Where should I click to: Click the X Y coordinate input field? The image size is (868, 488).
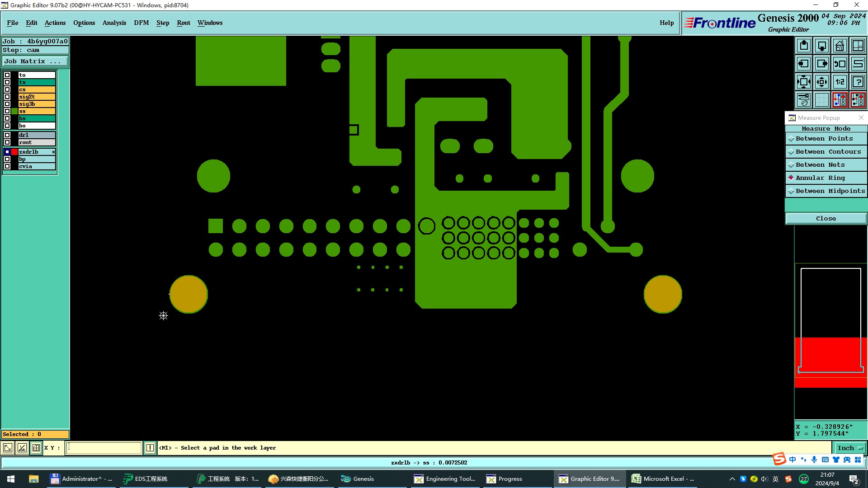coord(104,448)
